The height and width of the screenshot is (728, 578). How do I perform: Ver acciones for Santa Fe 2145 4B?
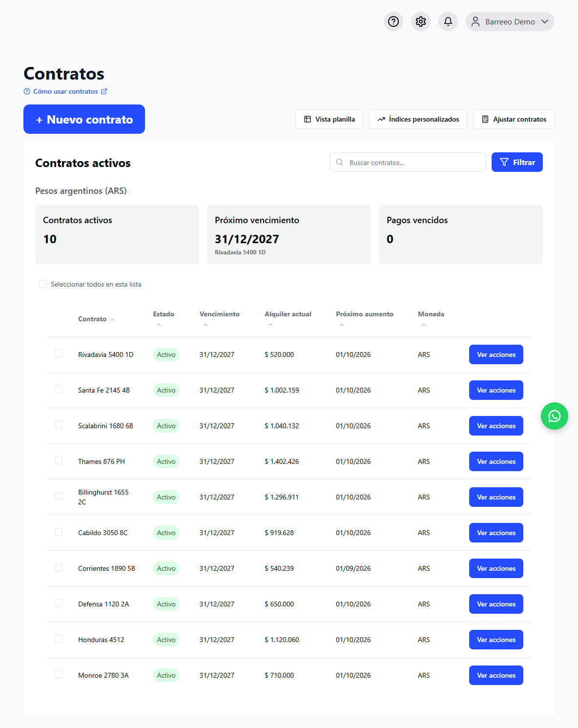pos(496,390)
